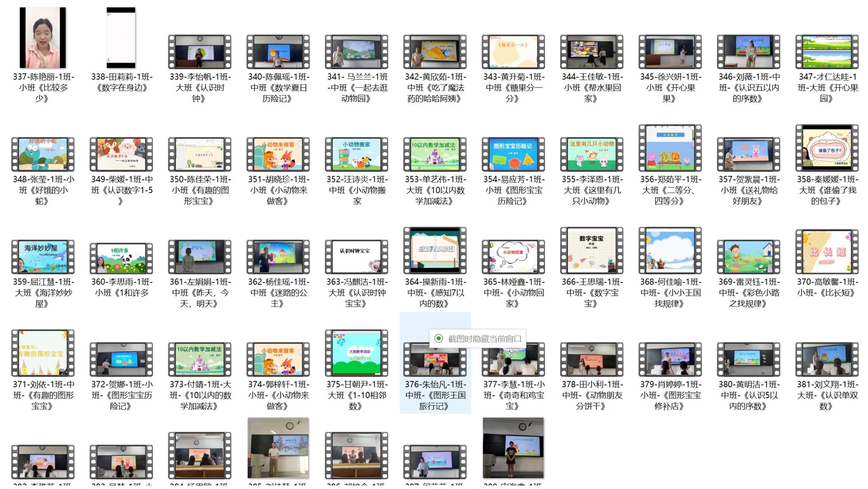
Task: Click video 347-才仁达哇 开心果园
Action: pos(826,52)
